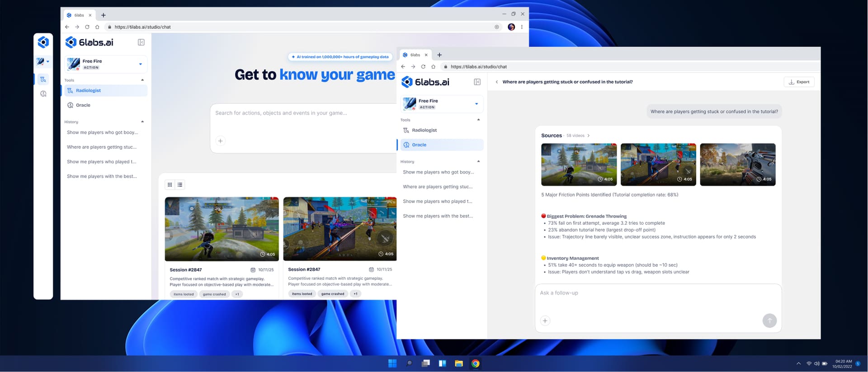Screen dimensions: 868x372
Task: Open the browser profile avatar in the Radiologist window
Action: [511, 27]
